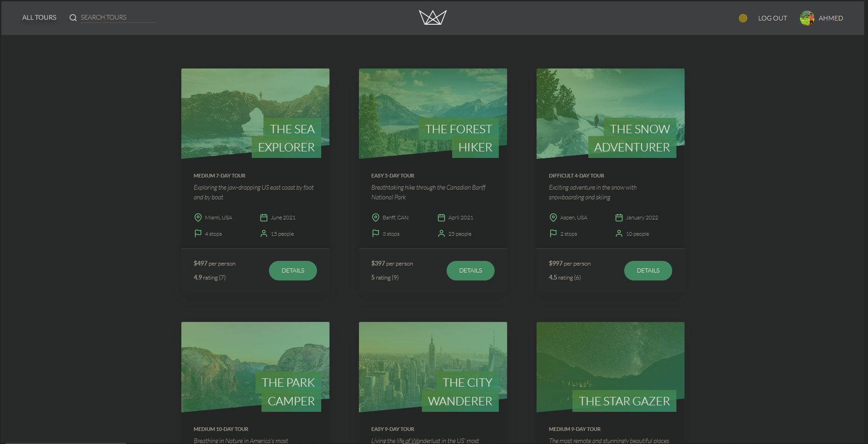
Task: Open Ahmed's profile via the avatar picture
Action: [807, 18]
